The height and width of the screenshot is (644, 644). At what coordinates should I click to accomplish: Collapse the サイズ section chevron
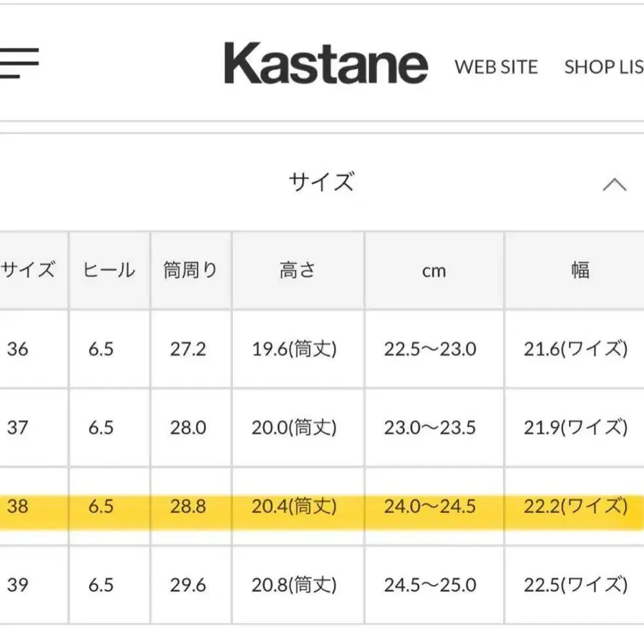[x=614, y=185]
